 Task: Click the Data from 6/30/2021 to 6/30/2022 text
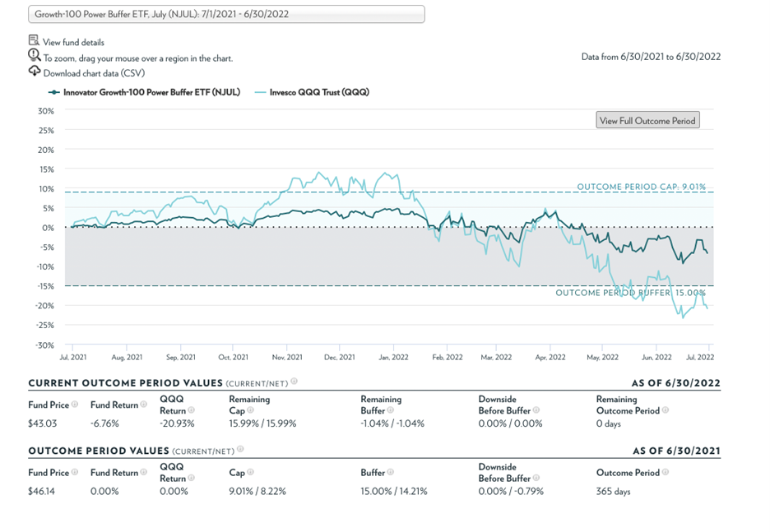(x=652, y=57)
